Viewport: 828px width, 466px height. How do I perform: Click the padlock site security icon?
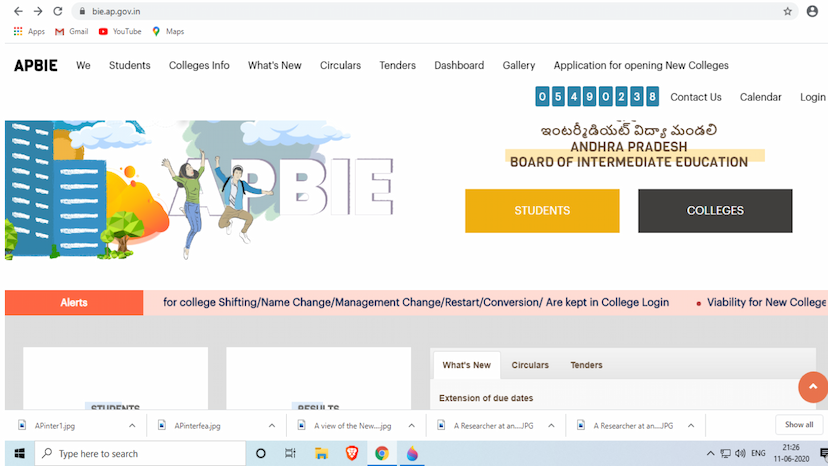82,11
